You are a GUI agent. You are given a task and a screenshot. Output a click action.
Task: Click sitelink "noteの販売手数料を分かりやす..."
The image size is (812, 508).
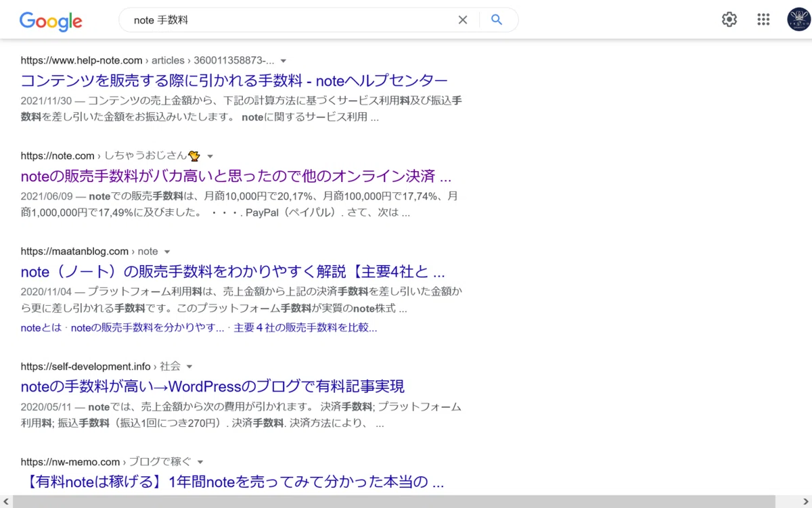(148, 327)
